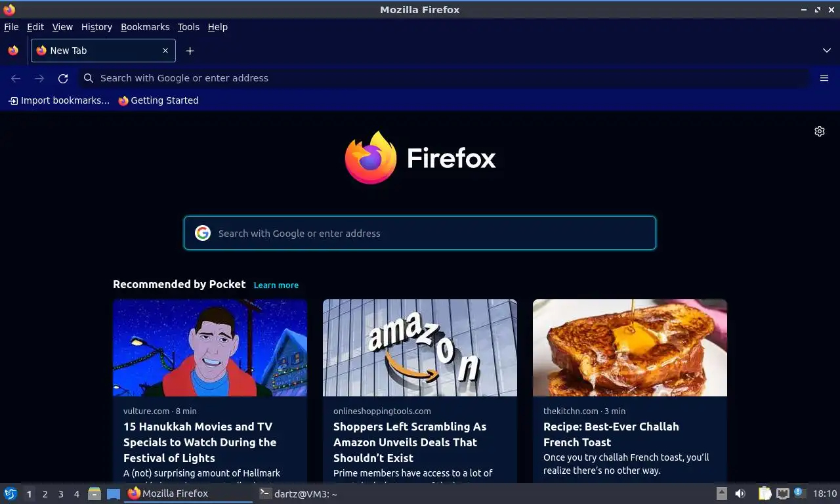
Task: Open the Firefox hamburger application menu
Action: (824, 78)
